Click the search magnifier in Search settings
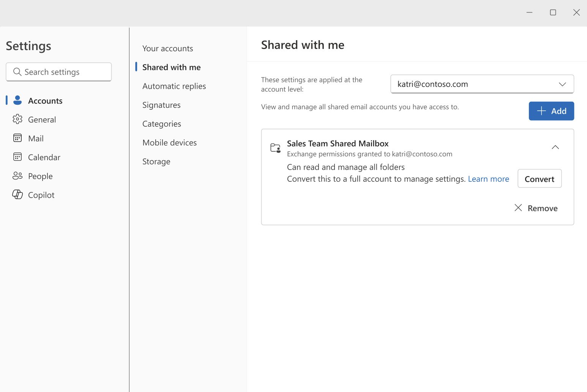This screenshot has height=392, width=587. [x=17, y=72]
